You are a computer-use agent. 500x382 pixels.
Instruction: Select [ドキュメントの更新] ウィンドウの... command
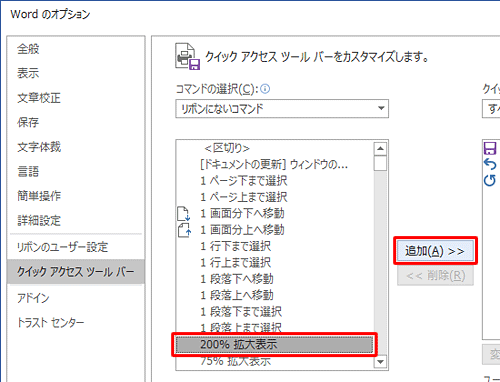(x=274, y=164)
